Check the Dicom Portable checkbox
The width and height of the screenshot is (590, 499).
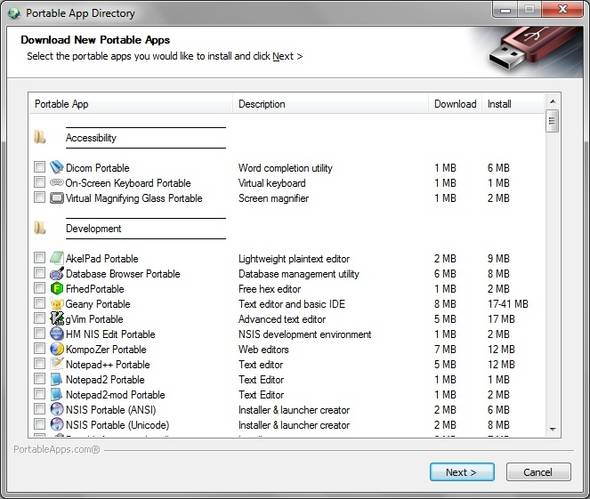[40, 167]
